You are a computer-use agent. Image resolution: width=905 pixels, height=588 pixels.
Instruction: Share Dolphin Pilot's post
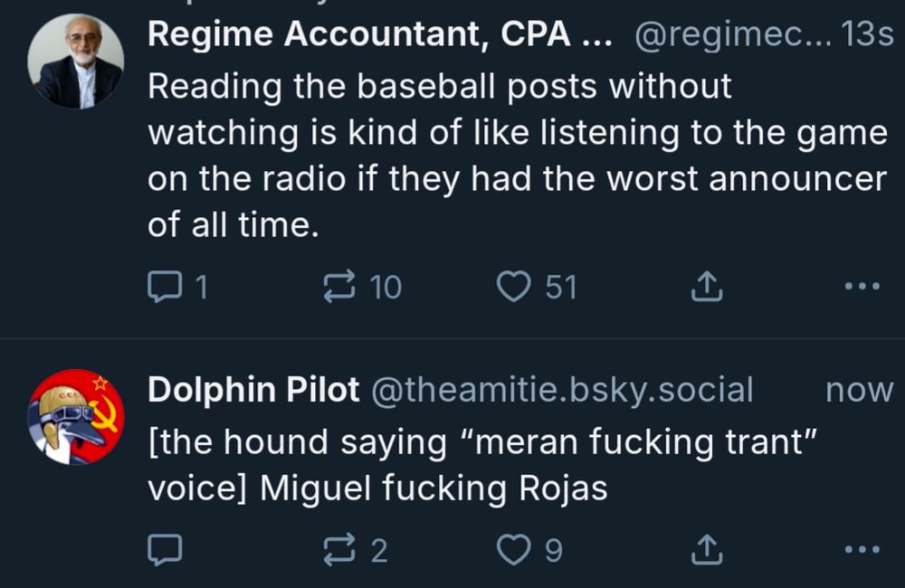706,550
